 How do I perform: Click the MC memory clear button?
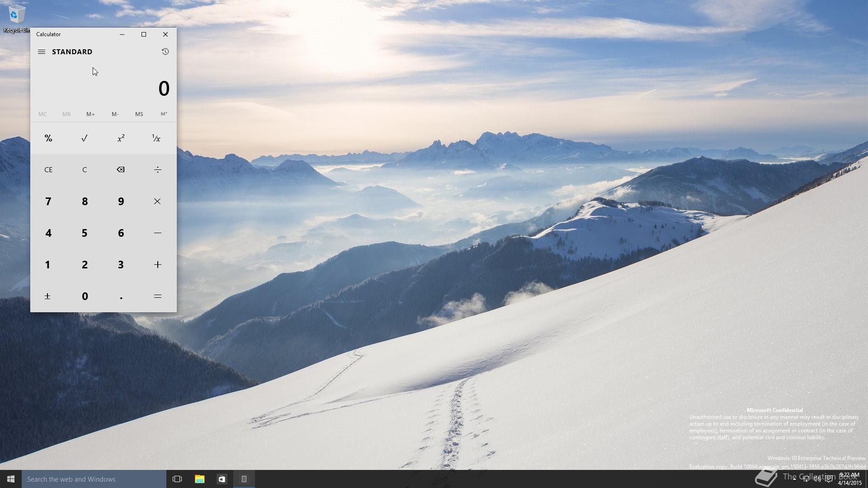(x=42, y=114)
